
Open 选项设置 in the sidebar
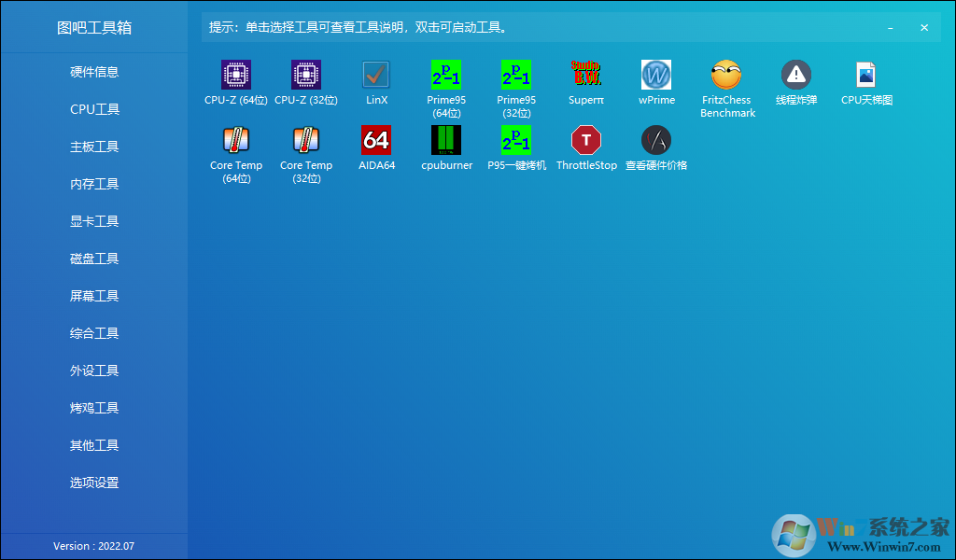click(x=94, y=483)
